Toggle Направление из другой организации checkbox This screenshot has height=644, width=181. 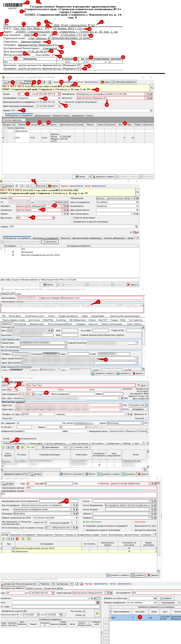[x=72, y=222]
